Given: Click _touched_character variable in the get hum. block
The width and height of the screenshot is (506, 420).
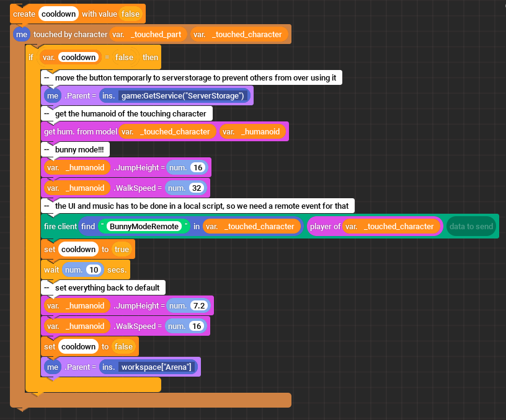Looking at the screenshot, I should [167, 131].
